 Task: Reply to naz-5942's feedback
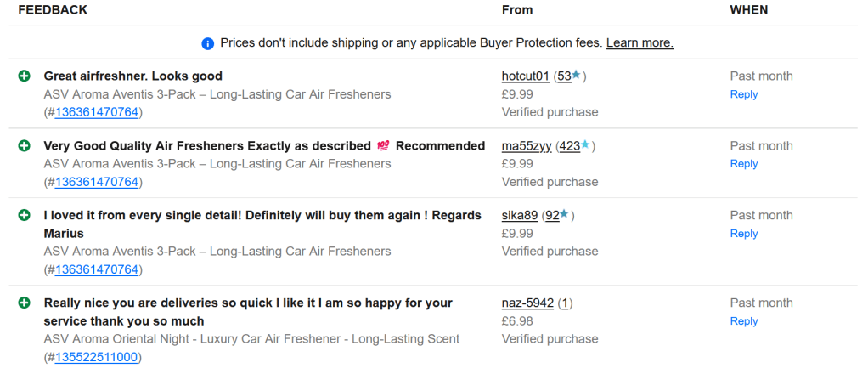[743, 321]
